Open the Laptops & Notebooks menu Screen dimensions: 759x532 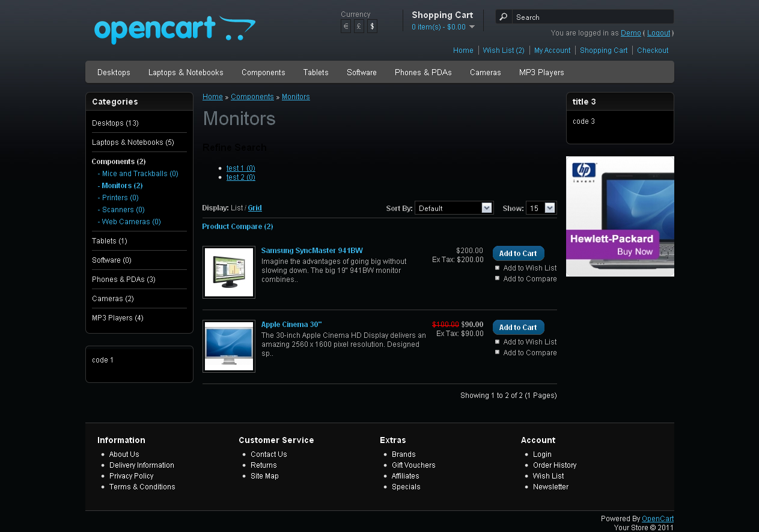[186, 72]
